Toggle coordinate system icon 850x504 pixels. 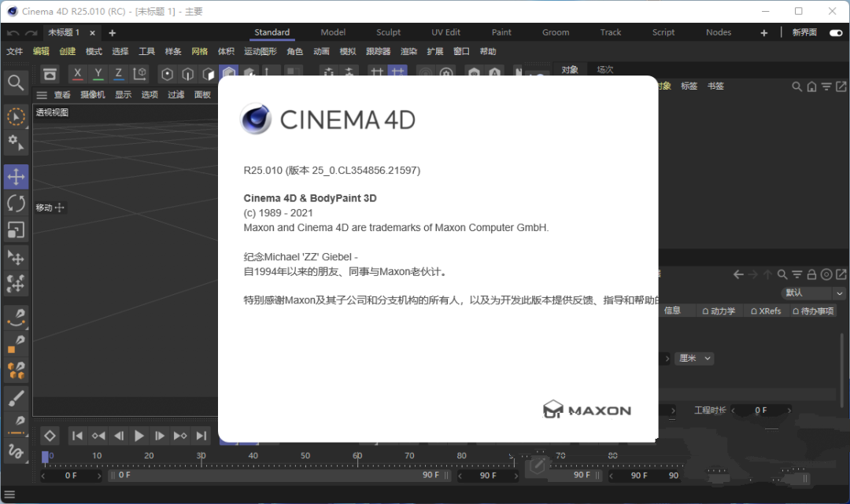coord(140,73)
